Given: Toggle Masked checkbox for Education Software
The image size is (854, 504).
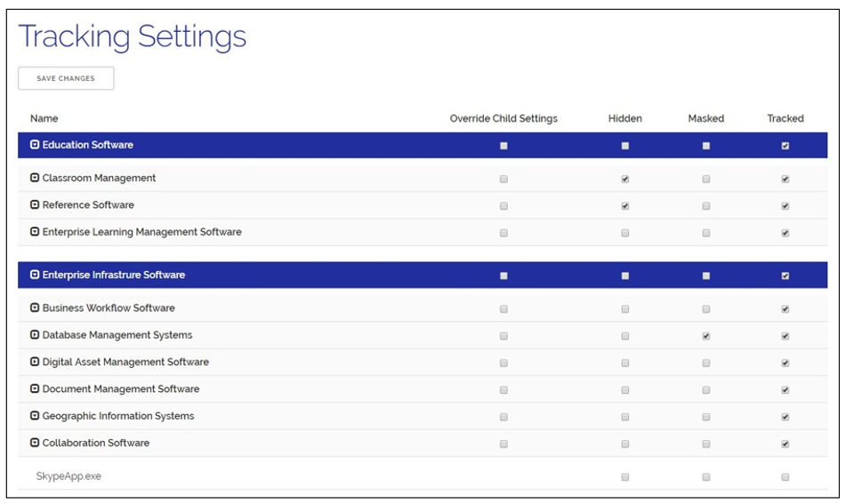Looking at the screenshot, I should point(706,146).
